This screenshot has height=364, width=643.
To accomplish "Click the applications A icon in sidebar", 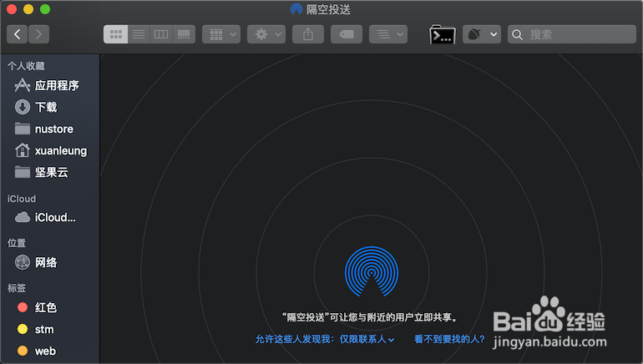I will pyautogui.click(x=23, y=85).
